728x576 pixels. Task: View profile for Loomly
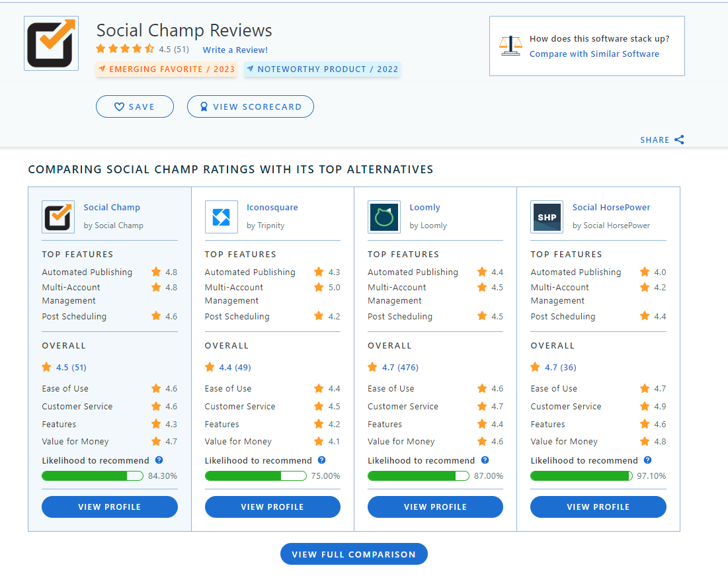(x=436, y=507)
